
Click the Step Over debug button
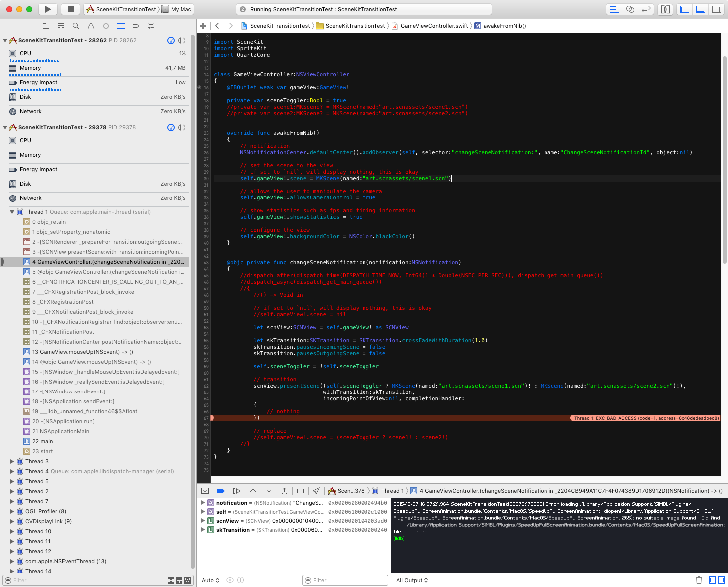click(253, 491)
